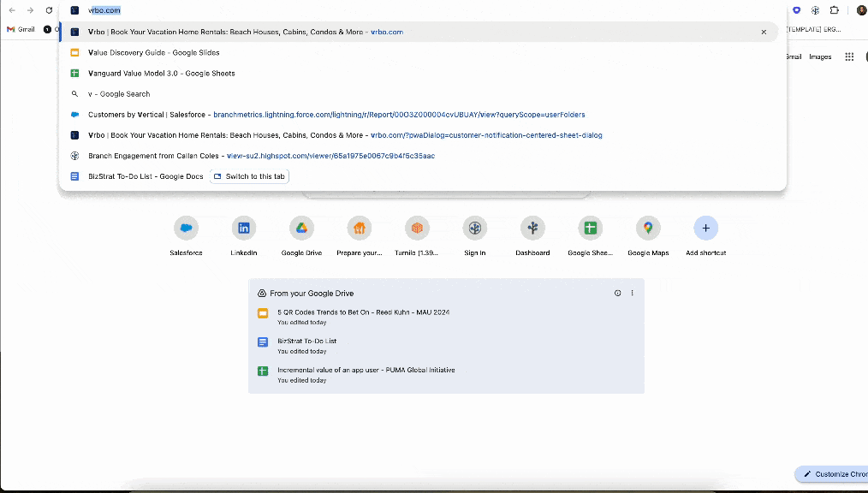Click the Add shortcut plus icon
The width and height of the screenshot is (868, 493).
coord(705,229)
